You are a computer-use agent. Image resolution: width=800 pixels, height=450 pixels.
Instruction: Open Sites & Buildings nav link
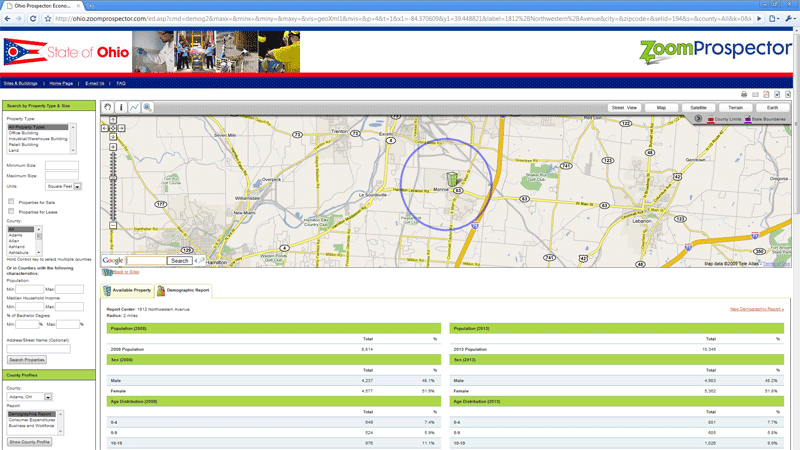click(20, 83)
